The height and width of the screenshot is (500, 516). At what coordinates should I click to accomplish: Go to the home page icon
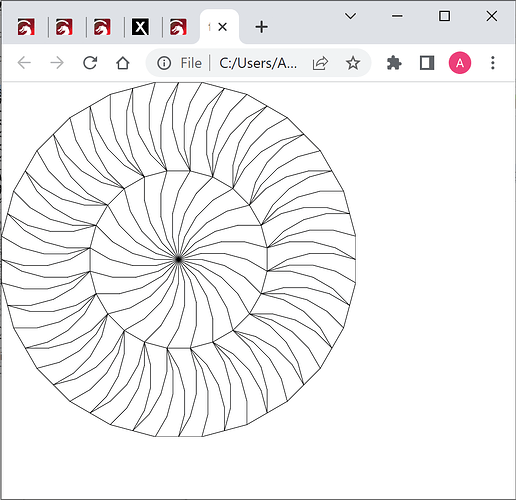tap(123, 63)
